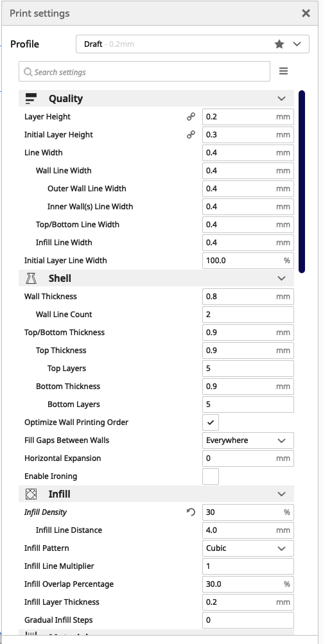Enable the Ironing checkbox
Viewport: 323px width, 644px height.
211,476
